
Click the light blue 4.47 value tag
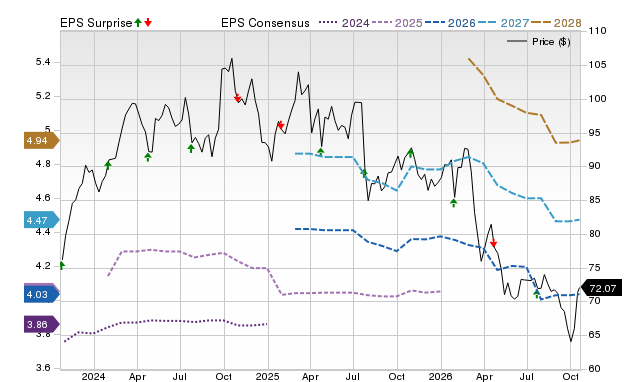(41, 220)
